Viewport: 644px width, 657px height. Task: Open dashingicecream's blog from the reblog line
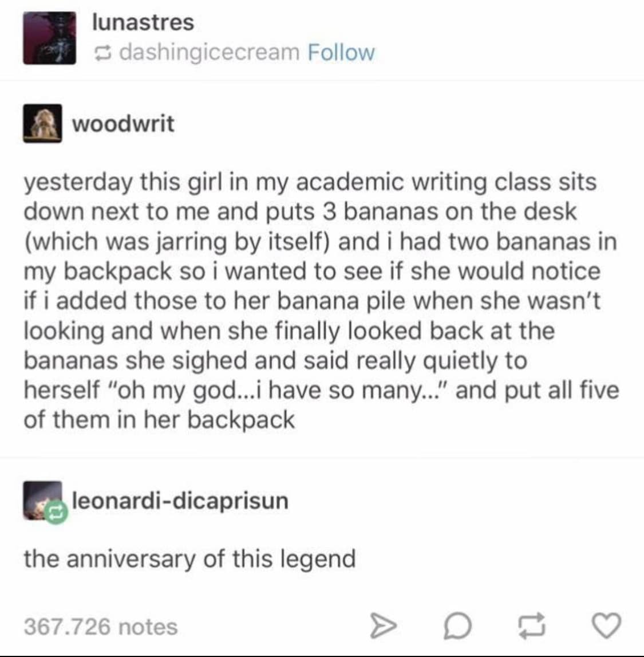click(x=210, y=53)
